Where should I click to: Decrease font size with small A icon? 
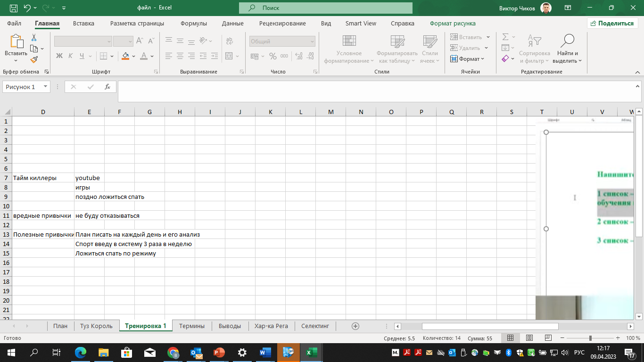[151, 41]
